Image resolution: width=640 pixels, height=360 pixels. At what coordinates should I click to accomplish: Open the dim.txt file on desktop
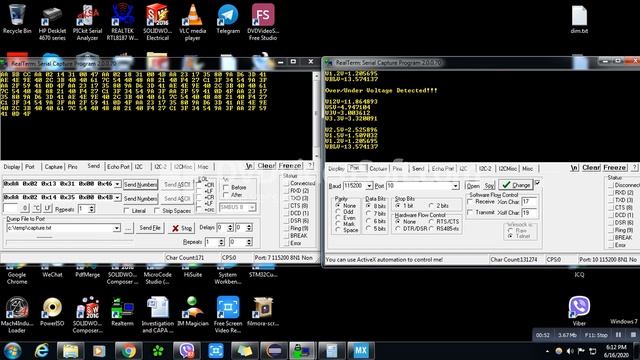[579, 20]
